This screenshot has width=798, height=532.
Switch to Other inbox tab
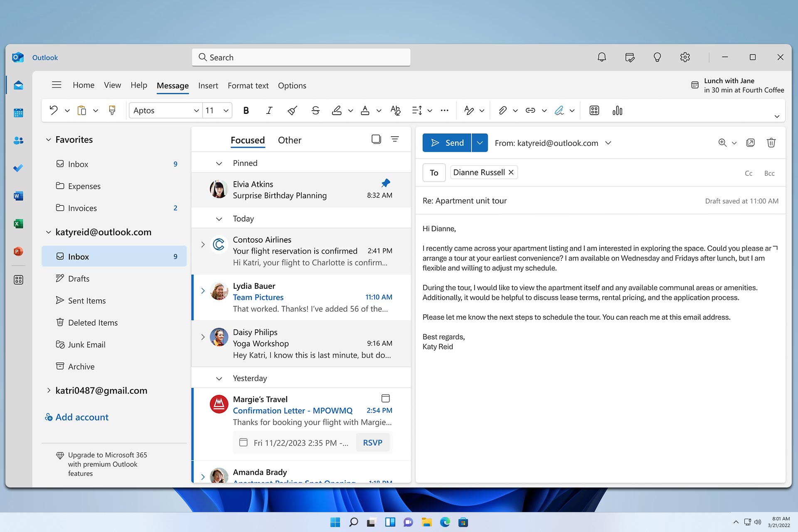(x=289, y=140)
